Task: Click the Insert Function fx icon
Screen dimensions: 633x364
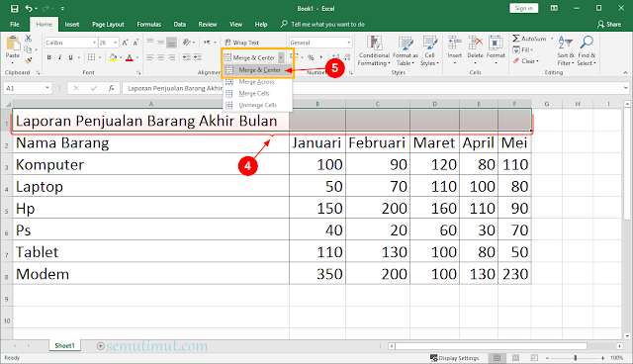Action: pyautogui.click(x=111, y=88)
